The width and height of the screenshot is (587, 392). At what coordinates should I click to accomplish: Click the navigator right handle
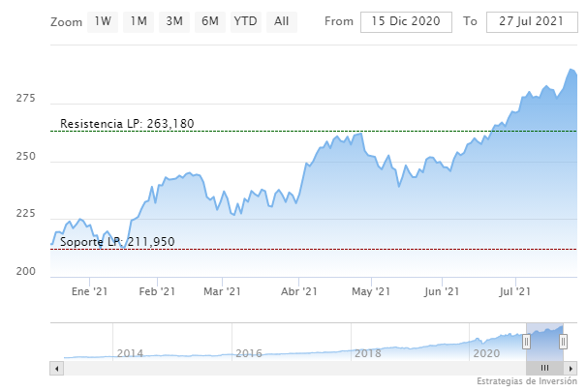click(x=563, y=341)
